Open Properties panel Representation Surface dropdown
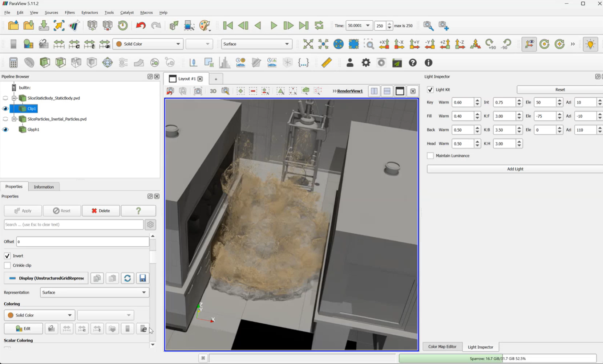The image size is (603, 364). click(94, 293)
